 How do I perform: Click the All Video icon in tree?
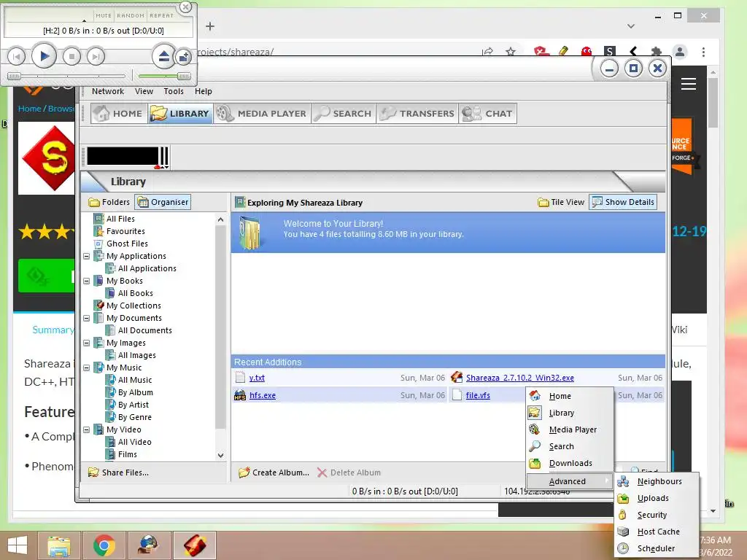[110, 441]
